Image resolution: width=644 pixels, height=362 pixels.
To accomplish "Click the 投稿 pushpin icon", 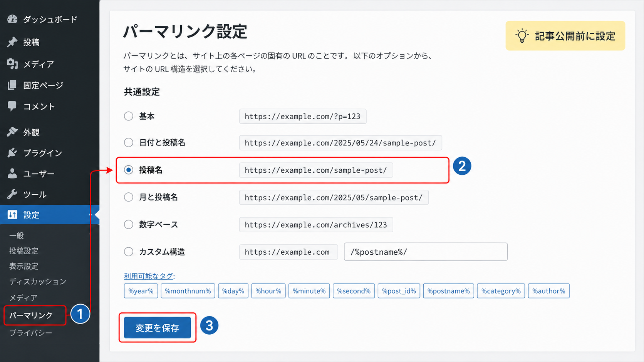I will pos(12,42).
